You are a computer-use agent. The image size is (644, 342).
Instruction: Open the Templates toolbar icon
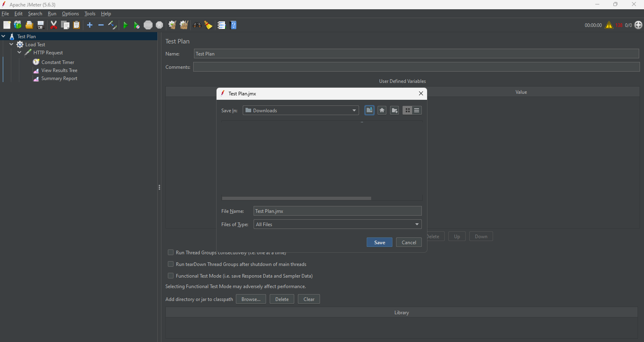[x=18, y=25]
